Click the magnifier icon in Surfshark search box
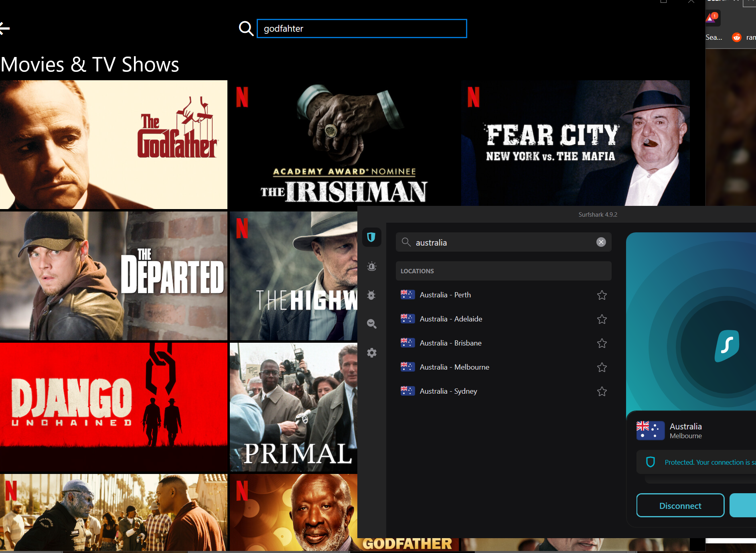Viewport: 756px width, 553px height. pos(406,242)
